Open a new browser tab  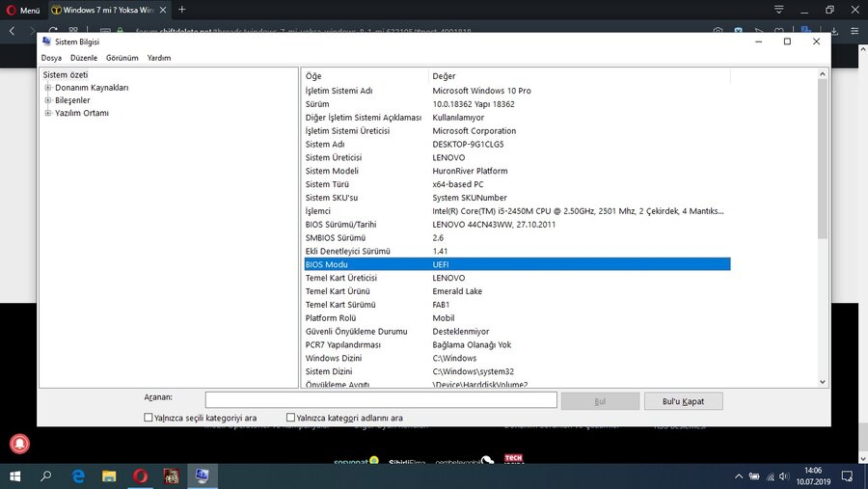pyautogui.click(x=181, y=10)
